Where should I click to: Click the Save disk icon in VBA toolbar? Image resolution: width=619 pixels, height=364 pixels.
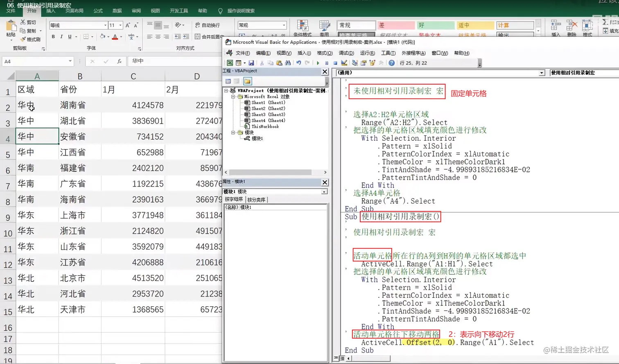tap(251, 63)
